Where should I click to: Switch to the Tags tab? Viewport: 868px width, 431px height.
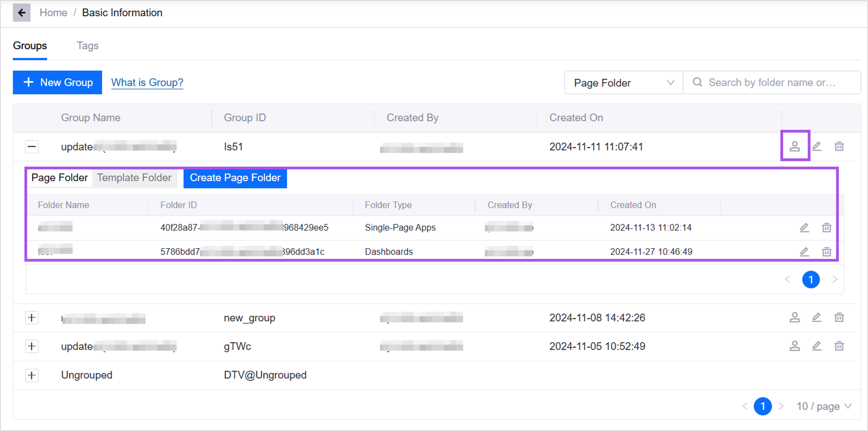pyautogui.click(x=88, y=46)
